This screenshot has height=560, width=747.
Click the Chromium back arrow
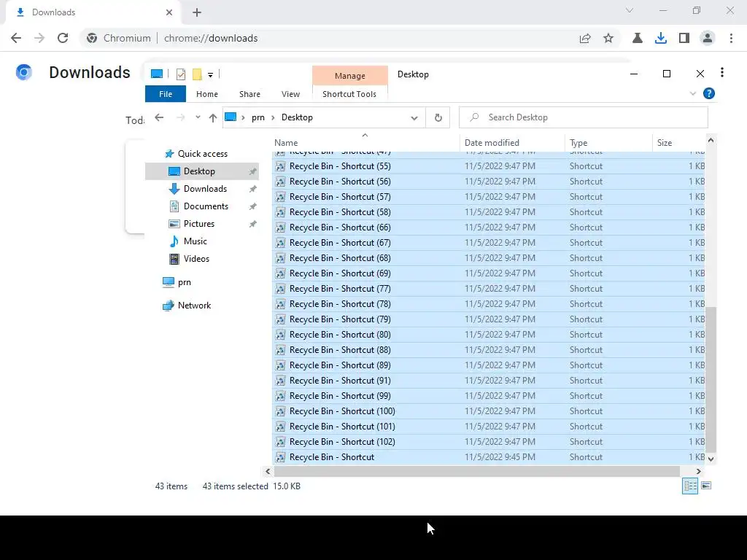[x=16, y=38]
